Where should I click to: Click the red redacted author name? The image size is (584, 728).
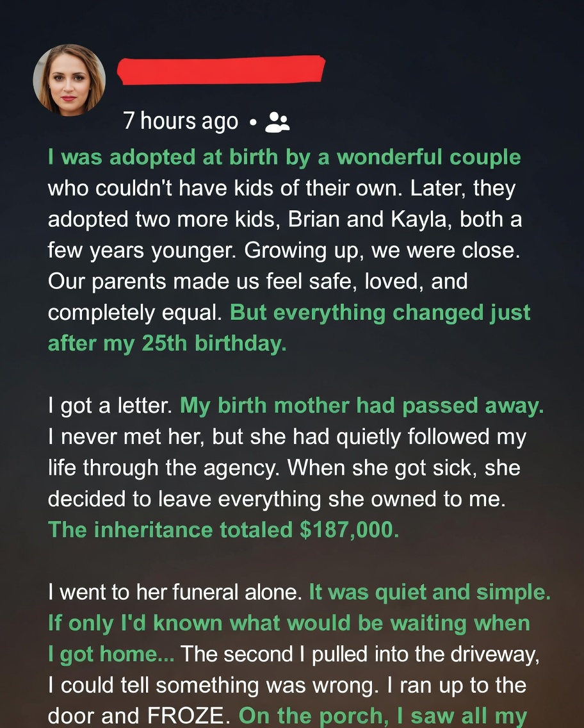(222, 70)
